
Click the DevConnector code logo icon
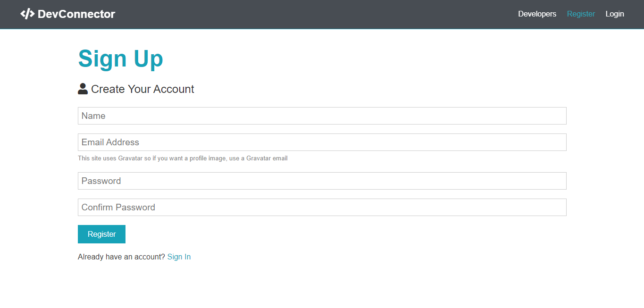click(x=27, y=14)
